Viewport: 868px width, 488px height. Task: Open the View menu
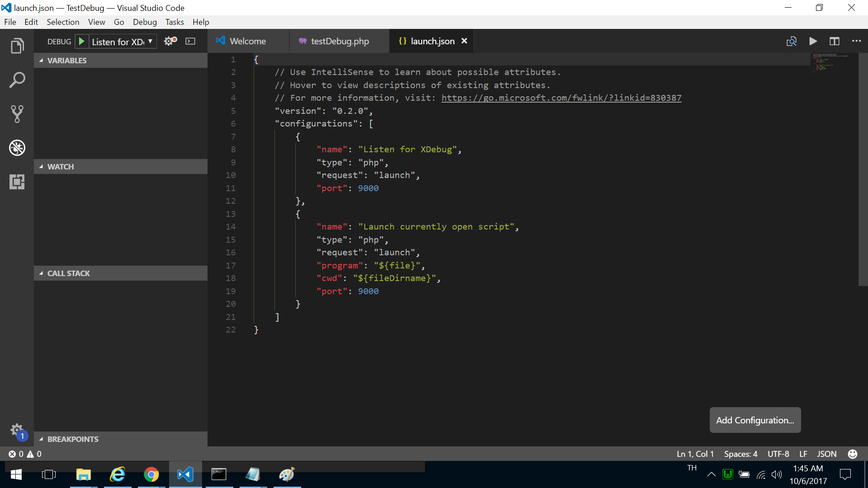tap(96, 22)
